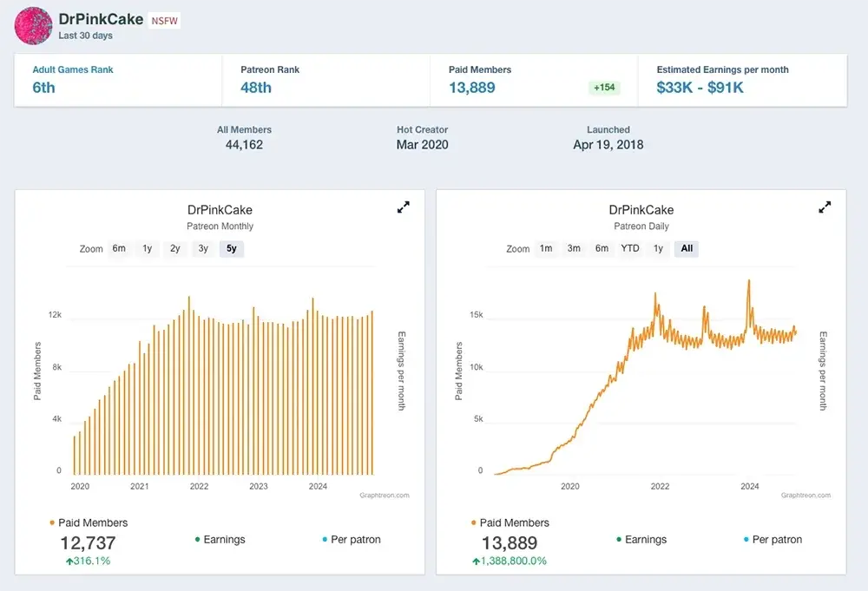Set daily chart zoom to 6m
The image size is (868, 591).
click(602, 248)
